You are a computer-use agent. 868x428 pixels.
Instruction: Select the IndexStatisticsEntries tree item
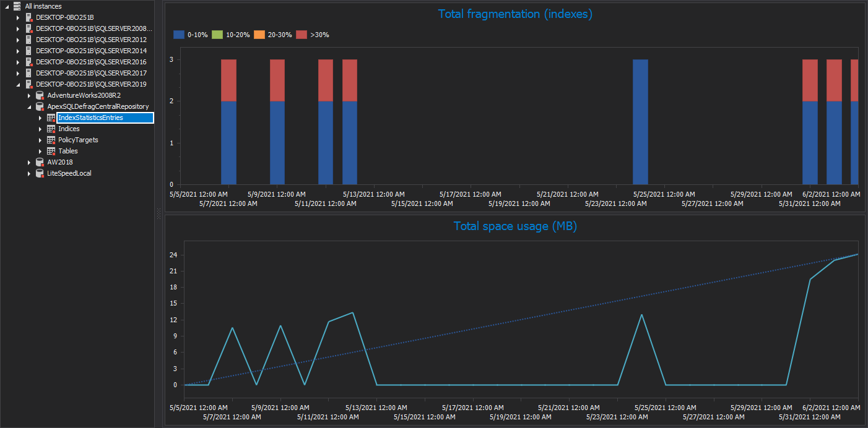pyautogui.click(x=89, y=118)
